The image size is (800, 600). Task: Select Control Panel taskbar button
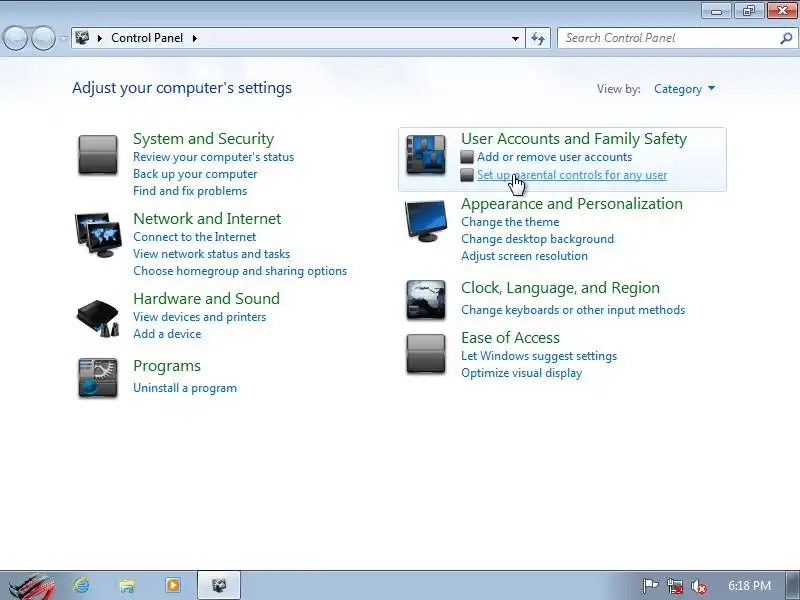219,585
